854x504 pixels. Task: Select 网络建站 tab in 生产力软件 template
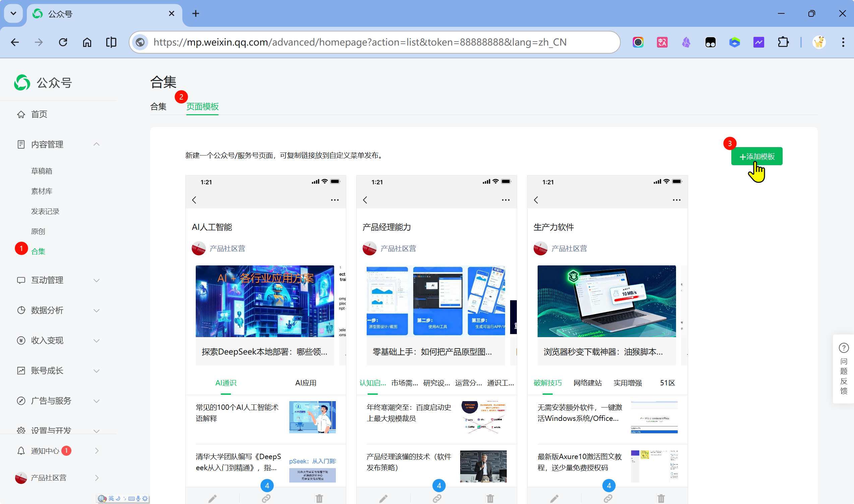(587, 383)
